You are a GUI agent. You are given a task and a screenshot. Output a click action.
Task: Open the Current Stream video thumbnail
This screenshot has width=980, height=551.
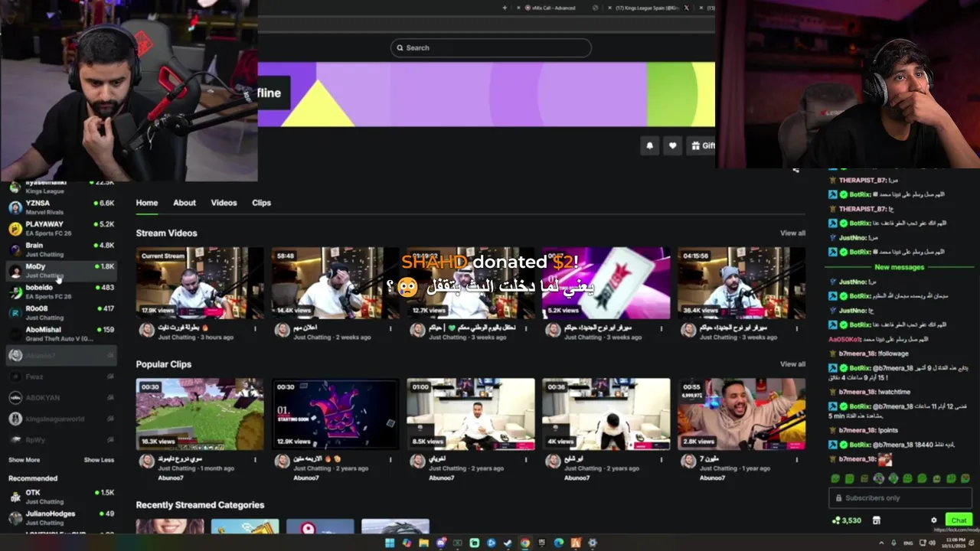(x=200, y=282)
